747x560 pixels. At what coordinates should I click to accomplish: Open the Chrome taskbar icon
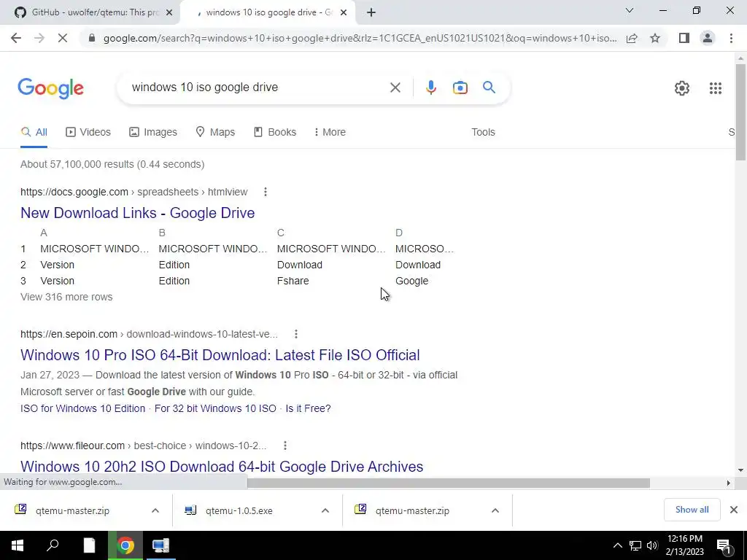(125, 545)
